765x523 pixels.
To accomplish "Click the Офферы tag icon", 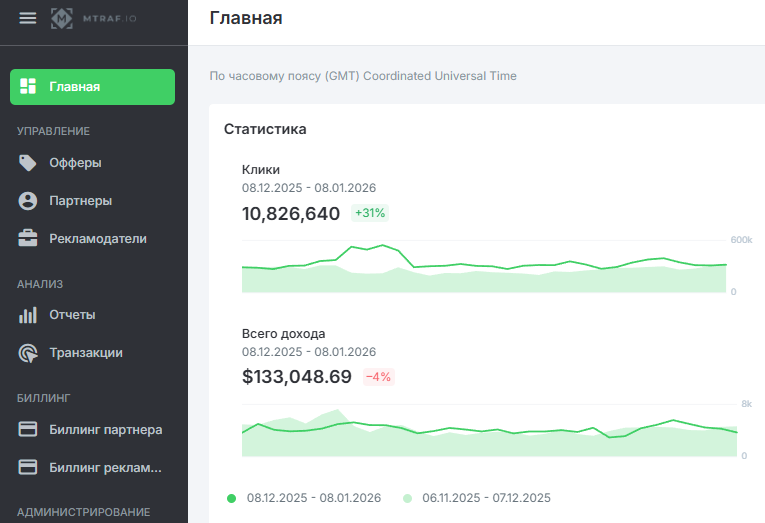I will click(29, 163).
